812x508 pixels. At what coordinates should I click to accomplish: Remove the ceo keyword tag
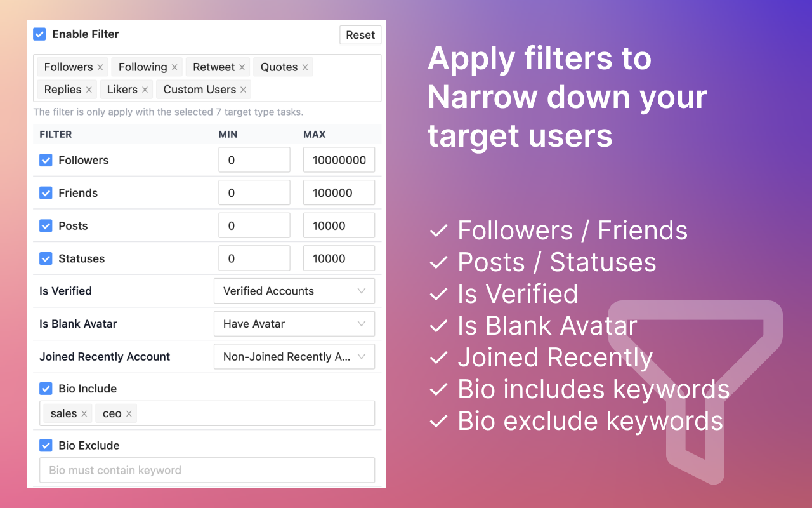tap(129, 413)
